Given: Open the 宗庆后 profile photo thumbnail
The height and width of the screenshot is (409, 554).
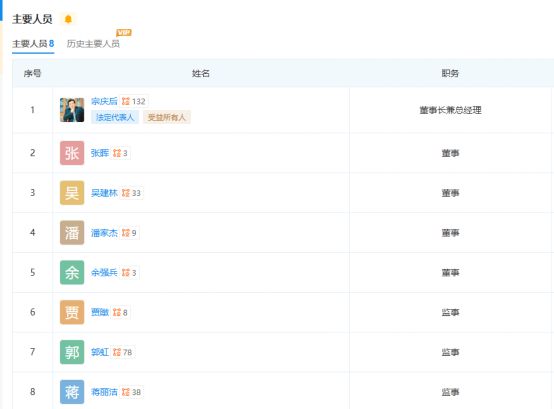Looking at the screenshot, I should pyautogui.click(x=72, y=110).
